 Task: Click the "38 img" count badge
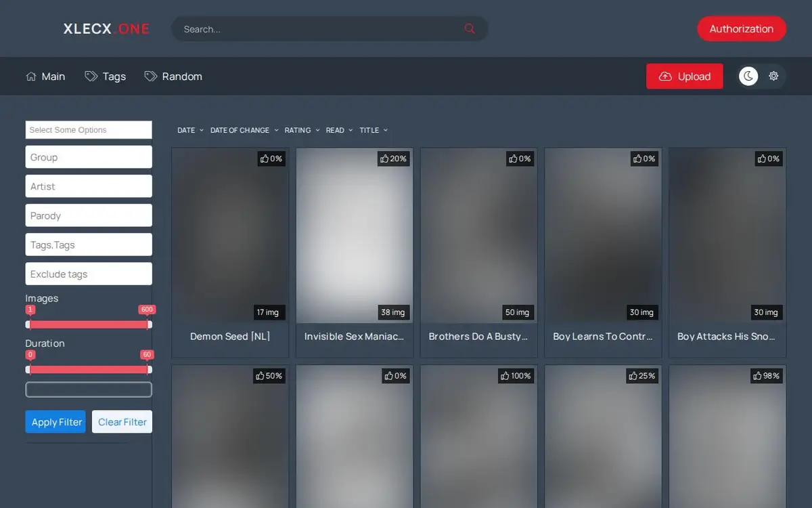pyautogui.click(x=392, y=312)
